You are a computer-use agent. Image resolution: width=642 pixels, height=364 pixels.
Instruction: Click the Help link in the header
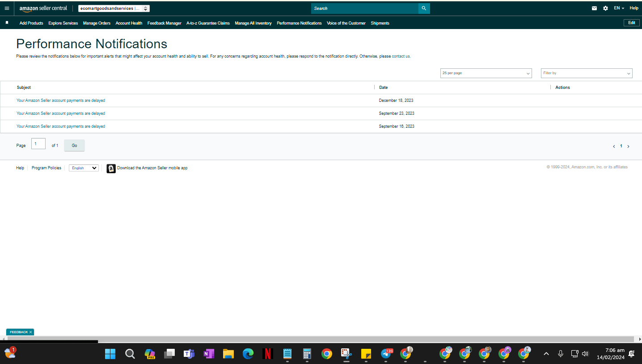[634, 8]
